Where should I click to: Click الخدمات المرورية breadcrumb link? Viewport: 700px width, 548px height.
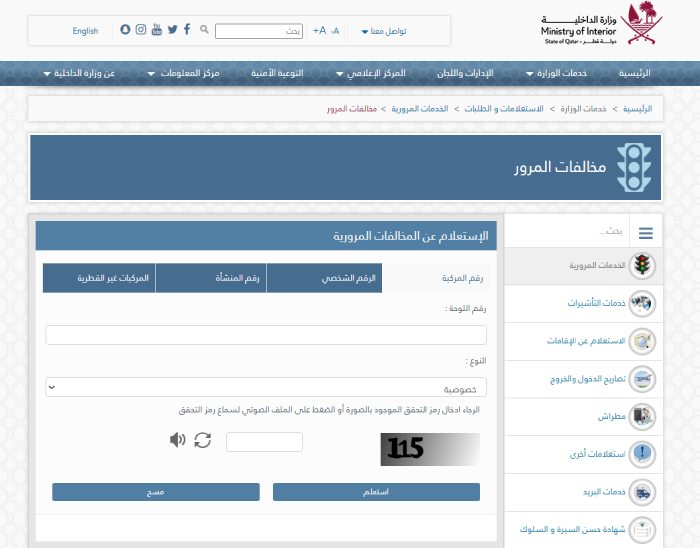click(420, 109)
